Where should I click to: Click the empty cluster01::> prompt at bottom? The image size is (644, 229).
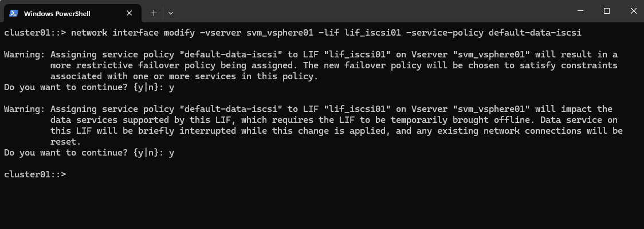point(35,174)
